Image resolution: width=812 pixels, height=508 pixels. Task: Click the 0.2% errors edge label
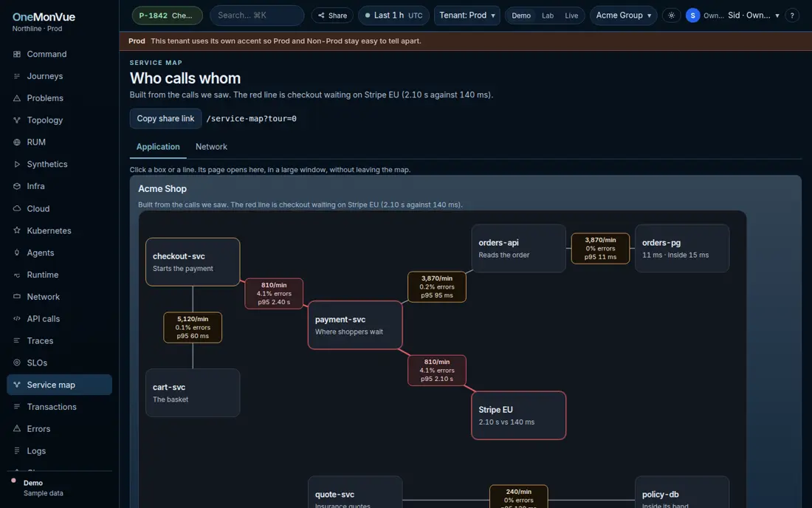pos(437,287)
